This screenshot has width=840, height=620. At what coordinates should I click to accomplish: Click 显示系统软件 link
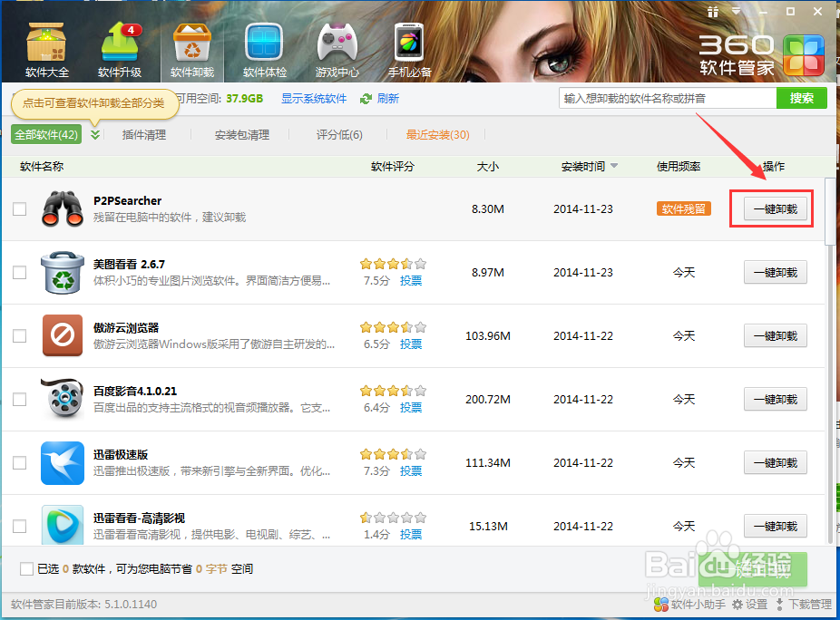coord(314,99)
